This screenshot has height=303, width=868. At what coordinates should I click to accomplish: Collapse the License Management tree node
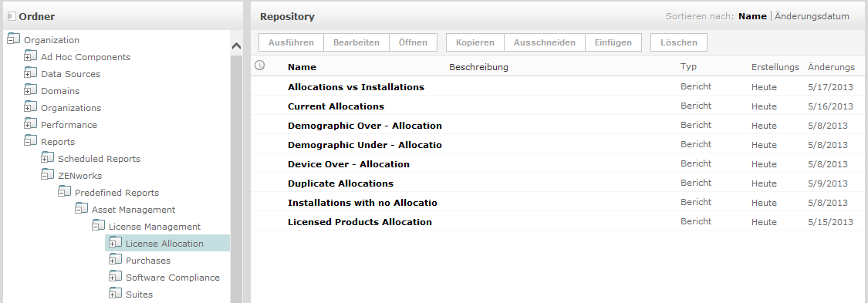[x=99, y=226]
